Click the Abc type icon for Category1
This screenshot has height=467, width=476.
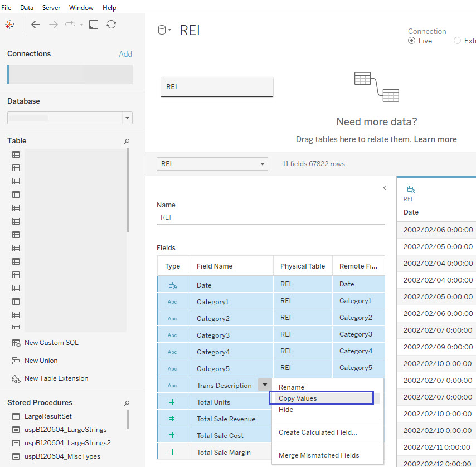(172, 302)
